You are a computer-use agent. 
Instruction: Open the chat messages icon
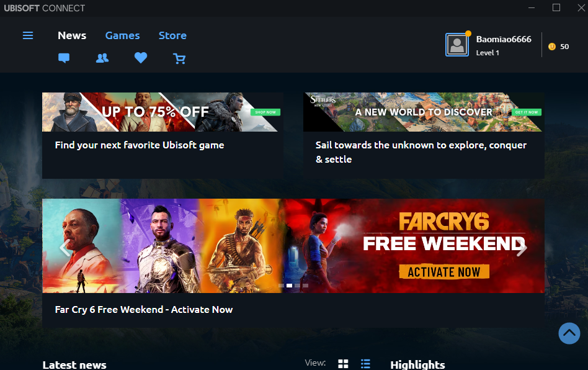click(x=64, y=58)
